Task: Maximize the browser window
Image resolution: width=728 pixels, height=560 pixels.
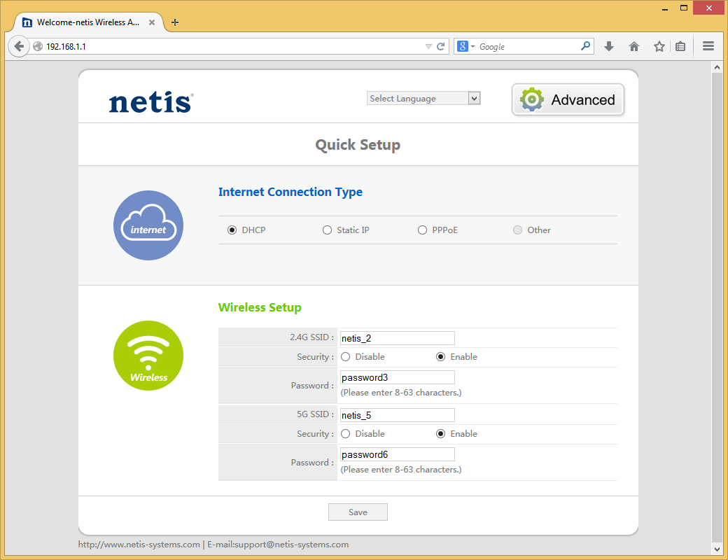Action: (683, 8)
